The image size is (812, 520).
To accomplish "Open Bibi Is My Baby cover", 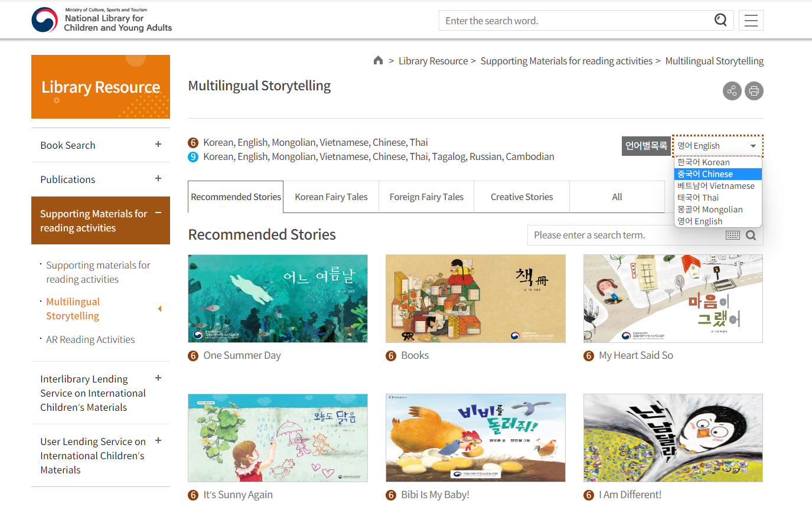I will [x=475, y=438].
